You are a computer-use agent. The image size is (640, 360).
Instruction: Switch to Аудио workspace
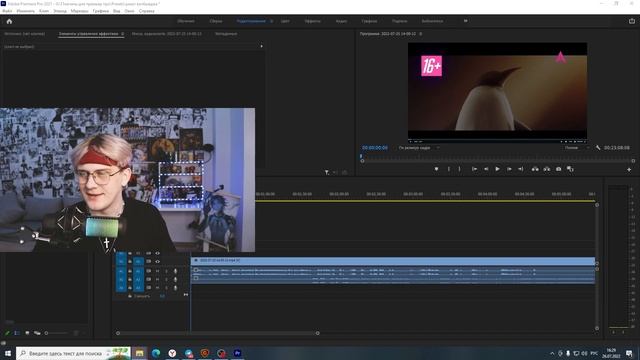(341, 21)
